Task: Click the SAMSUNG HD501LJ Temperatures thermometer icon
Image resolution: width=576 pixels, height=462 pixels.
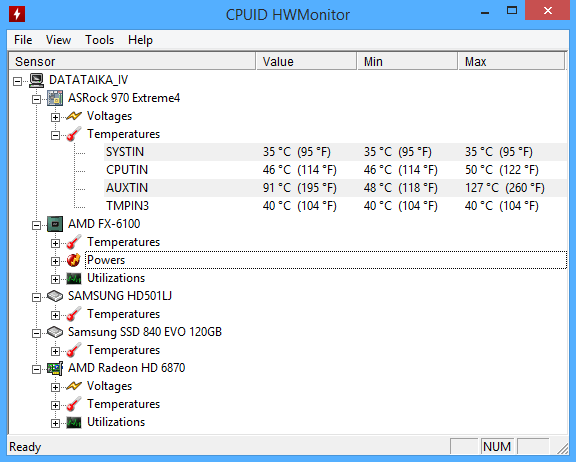Action: click(x=73, y=314)
